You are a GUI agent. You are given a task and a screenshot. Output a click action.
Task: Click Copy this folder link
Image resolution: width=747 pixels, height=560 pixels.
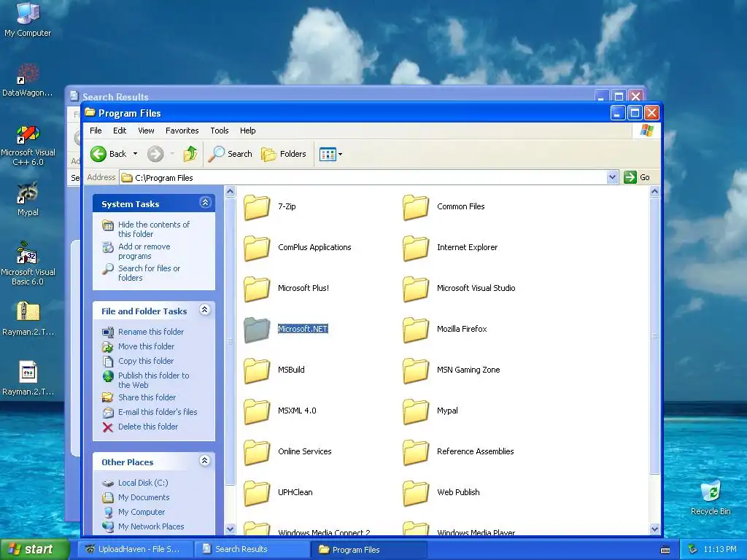coord(146,361)
